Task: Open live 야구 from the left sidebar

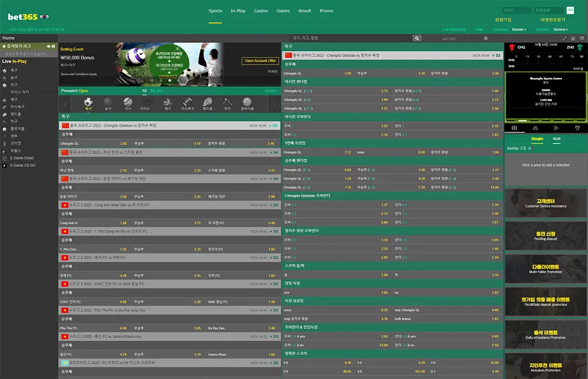Action: coord(14,85)
